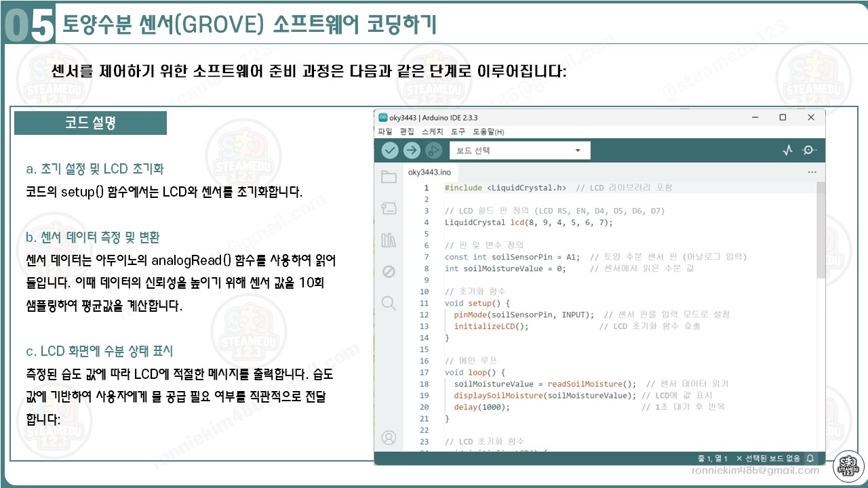This screenshot has height=488, width=868.
Task: Click heading c. LCD 화면에 수분 상태 표시
Action: (x=99, y=351)
